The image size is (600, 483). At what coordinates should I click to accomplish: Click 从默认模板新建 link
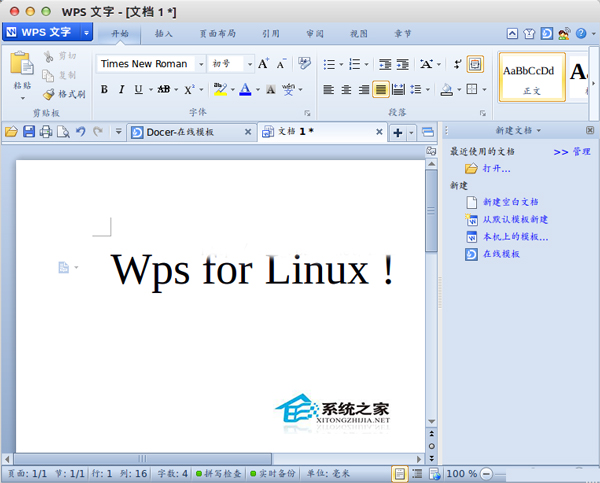[x=515, y=219]
